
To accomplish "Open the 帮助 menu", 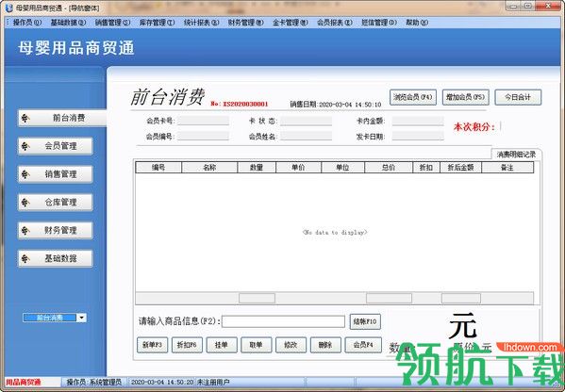I will [417, 23].
